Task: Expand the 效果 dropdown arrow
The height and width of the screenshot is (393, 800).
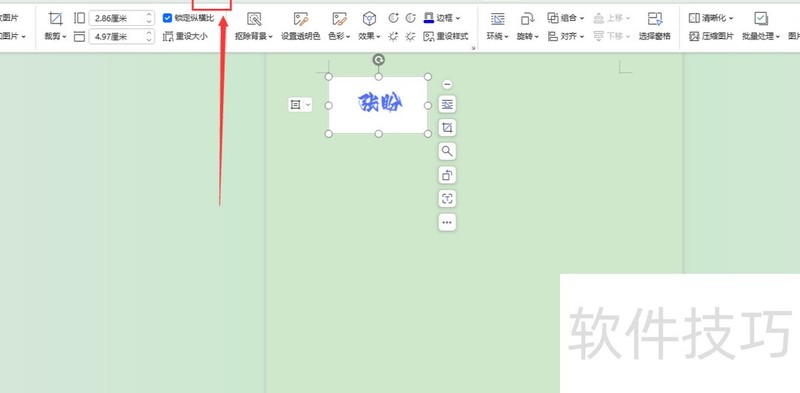Action: point(379,37)
